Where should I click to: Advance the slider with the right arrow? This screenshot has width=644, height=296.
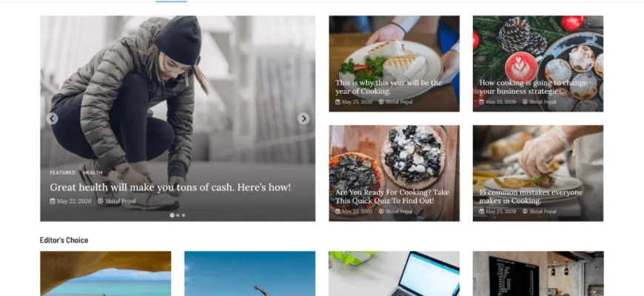point(303,118)
